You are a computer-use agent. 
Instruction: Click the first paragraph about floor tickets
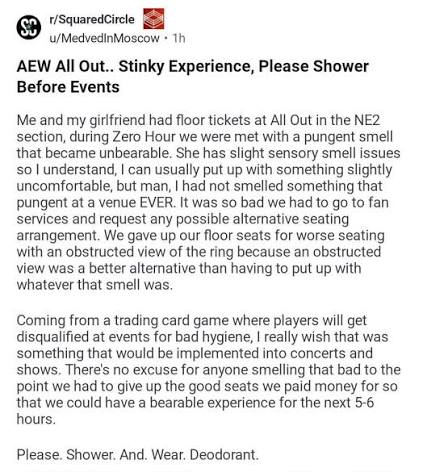pos(208,202)
